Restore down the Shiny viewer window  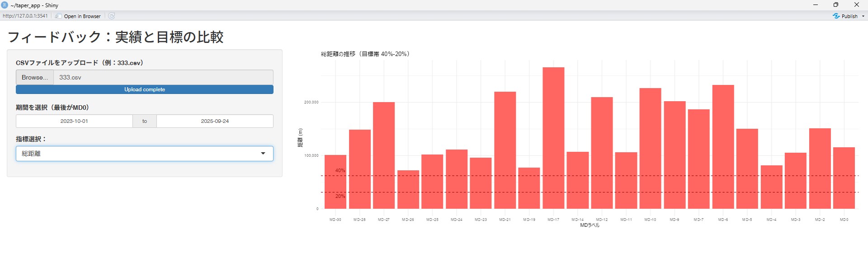coord(836,5)
